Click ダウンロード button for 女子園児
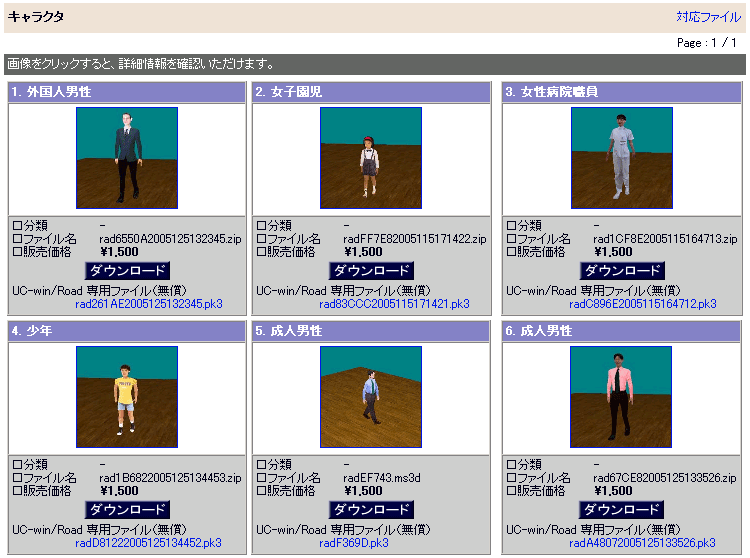Viewport: 750px width, 558px height. [371, 271]
